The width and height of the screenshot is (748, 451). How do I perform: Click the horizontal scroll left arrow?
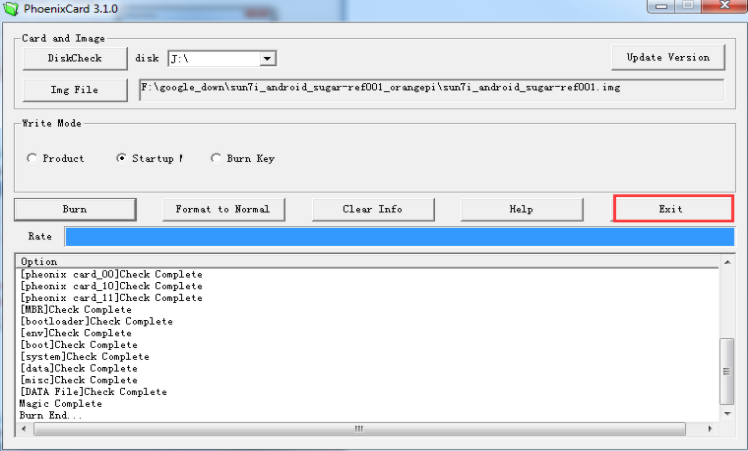(24, 429)
